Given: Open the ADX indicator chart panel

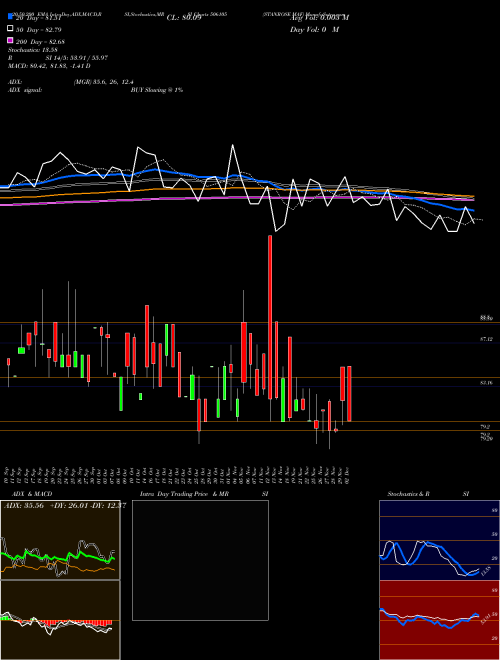Looking at the screenshot, I should coord(60,540).
